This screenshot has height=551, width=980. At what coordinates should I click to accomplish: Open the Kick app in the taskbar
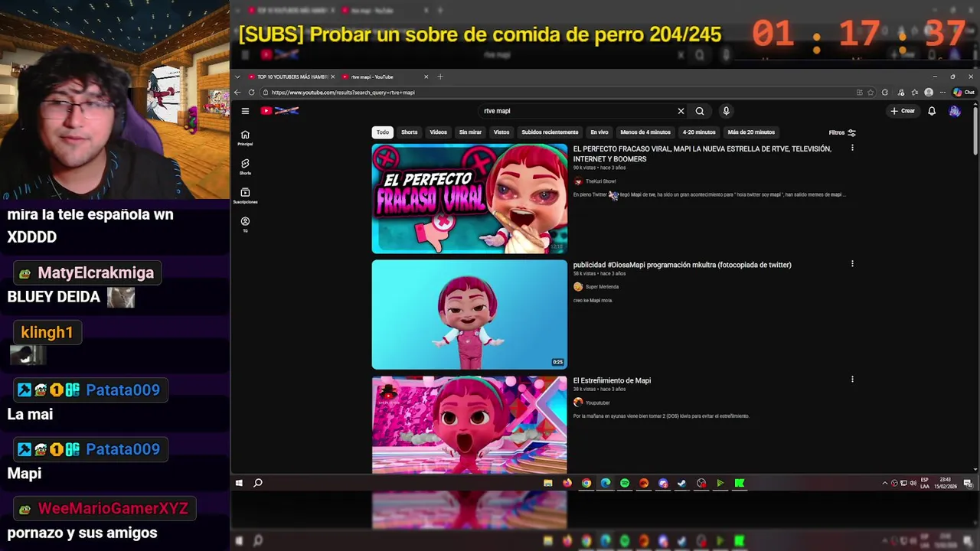pyautogui.click(x=740, y=483)
